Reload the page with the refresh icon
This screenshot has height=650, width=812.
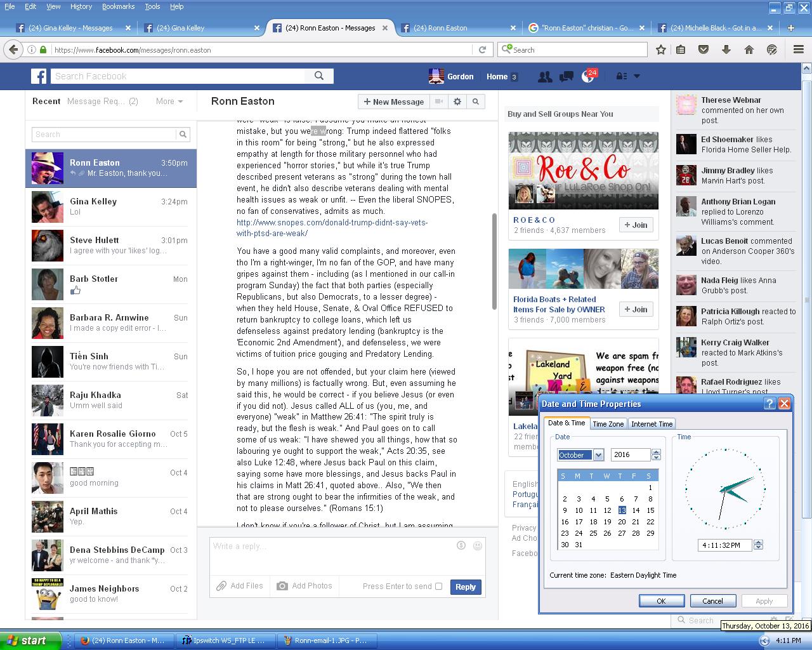tap(482, 50)
